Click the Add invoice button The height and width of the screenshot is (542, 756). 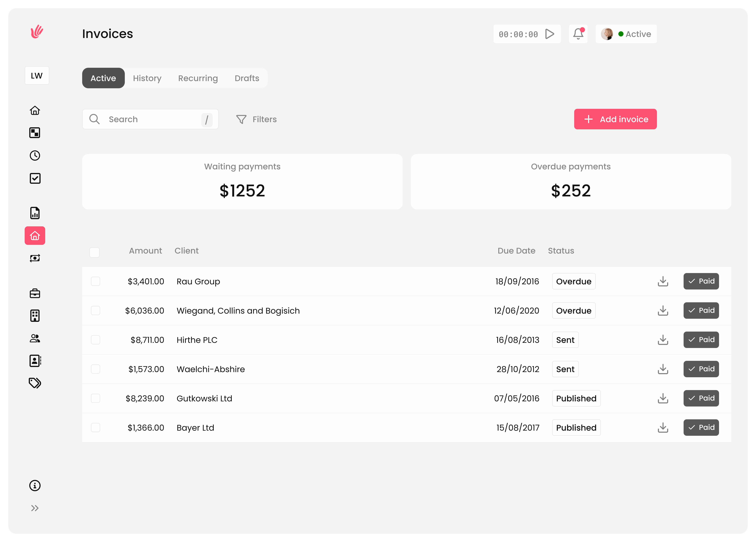click(615, 119)
